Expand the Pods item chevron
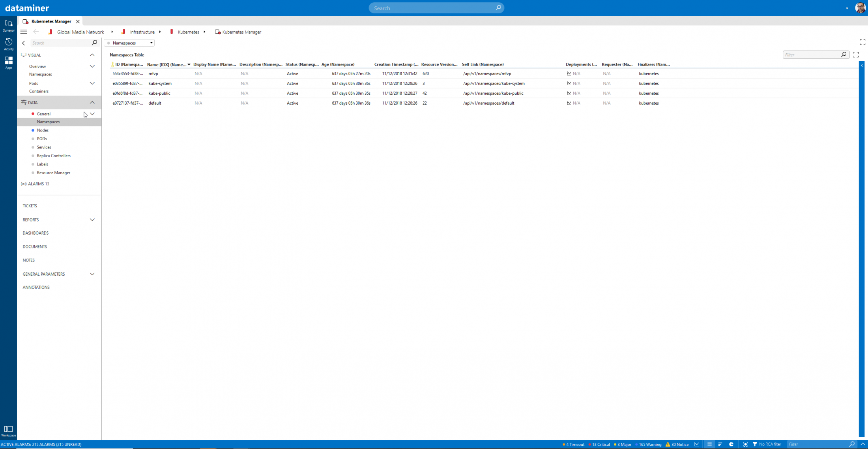868x449 pixels. pos(92,83)
